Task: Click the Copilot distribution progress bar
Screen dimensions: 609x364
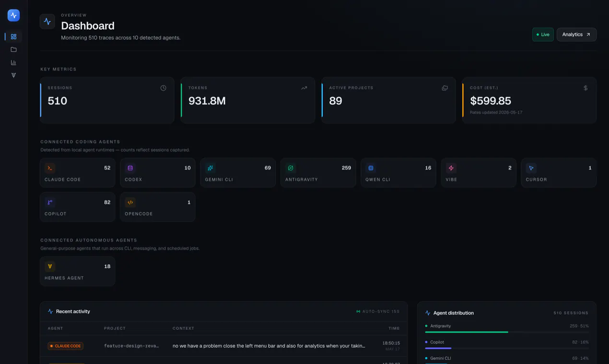Action: pos(507,348)
